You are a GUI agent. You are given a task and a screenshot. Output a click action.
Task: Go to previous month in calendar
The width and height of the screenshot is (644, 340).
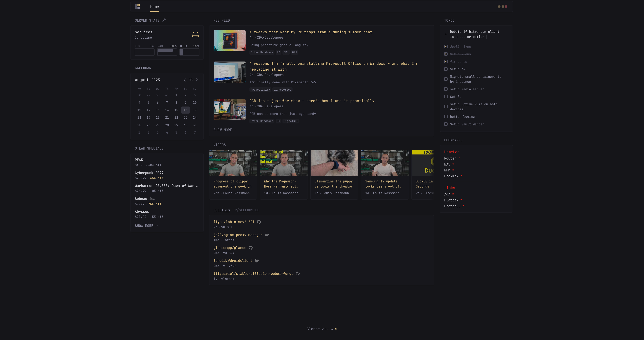point(184,80)
